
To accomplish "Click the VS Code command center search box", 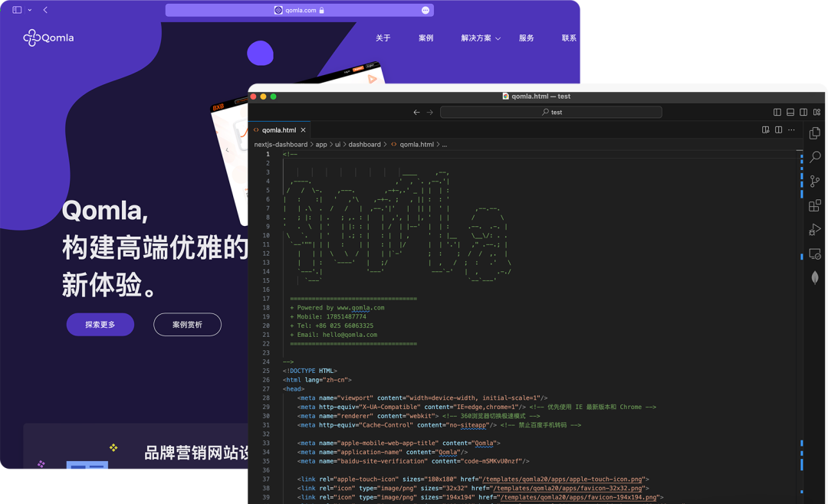I will tap(550, 112).
